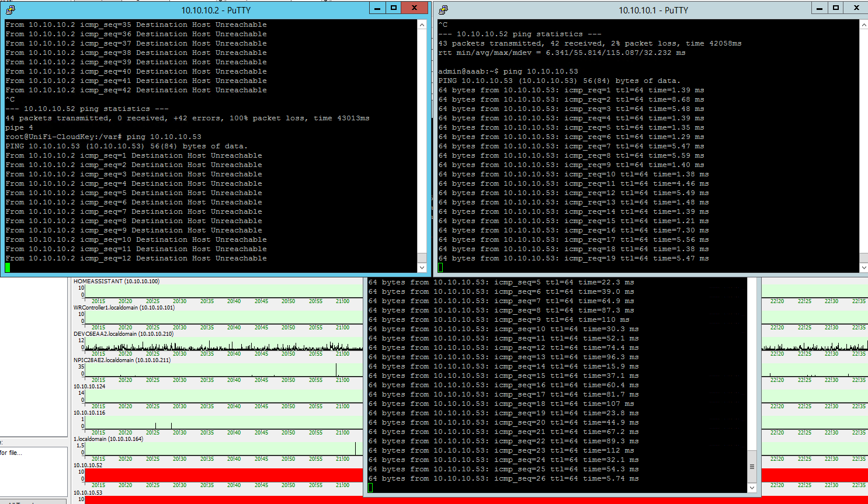Minimize the 10.10.10.1 PuTTY window
The image size is (868, 504).
coord(820,8)
